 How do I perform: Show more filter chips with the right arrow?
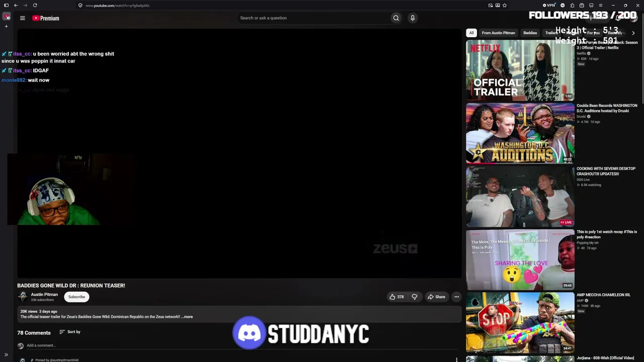[x=633, y=33]
